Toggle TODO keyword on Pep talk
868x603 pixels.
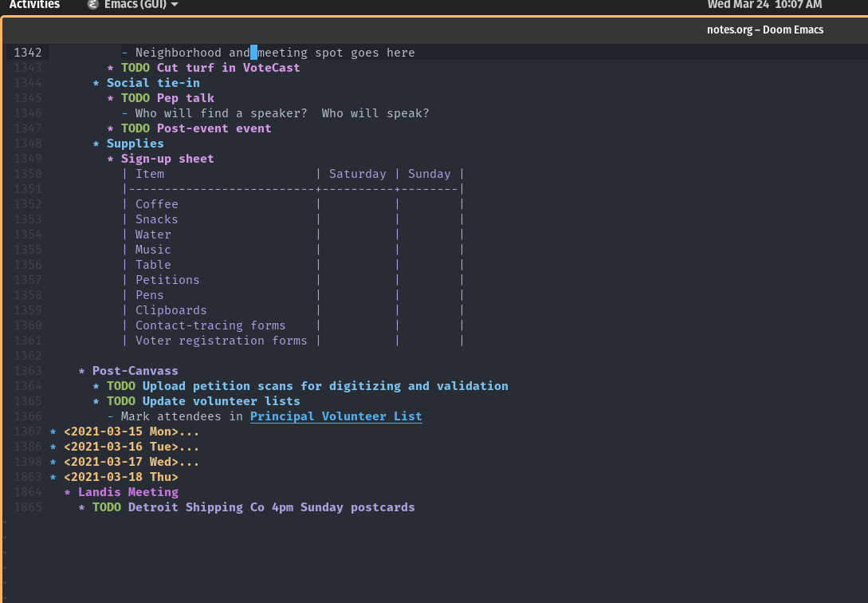pos(135,98)
